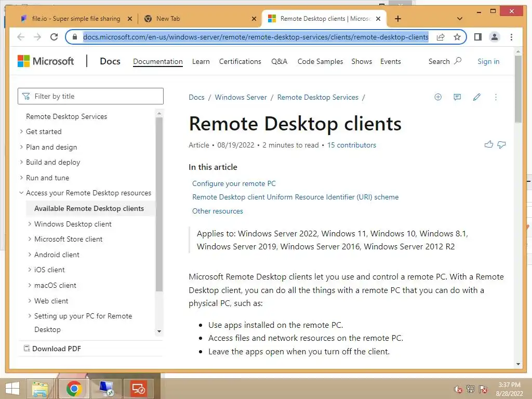Click the Action Center flag icon
This screenshot has width=532, height=399.
point(483,389)
